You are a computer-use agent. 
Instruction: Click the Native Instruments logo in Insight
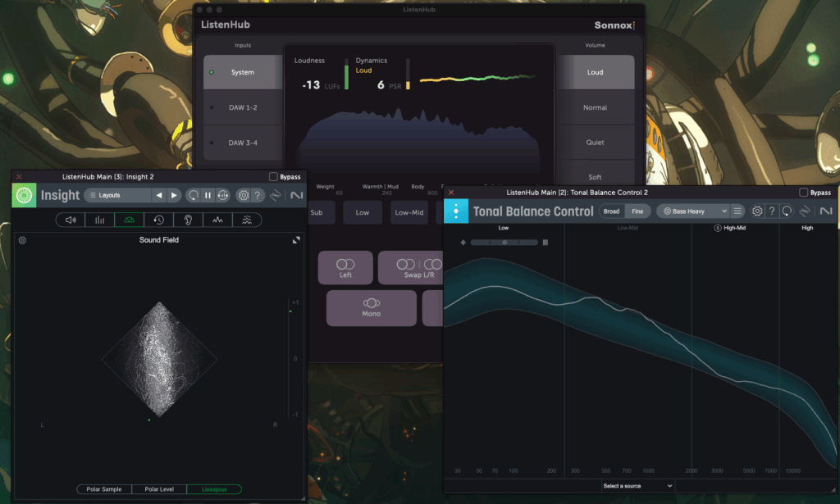click(x=296, y=195)
